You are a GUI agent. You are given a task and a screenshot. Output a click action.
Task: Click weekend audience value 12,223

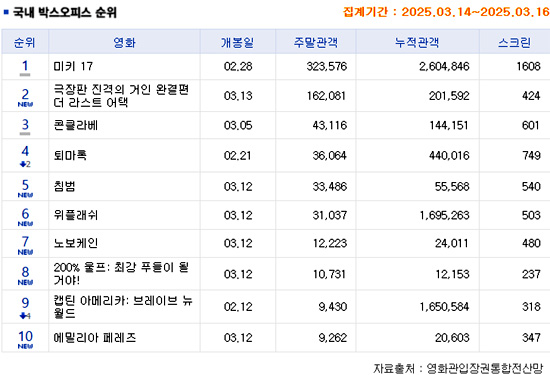click(x=330, y=243)
